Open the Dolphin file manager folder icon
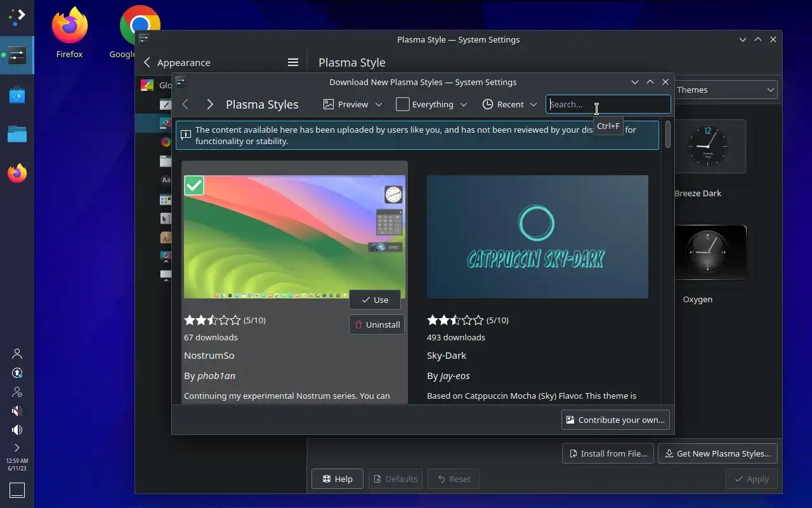 [x=17, y=134]
